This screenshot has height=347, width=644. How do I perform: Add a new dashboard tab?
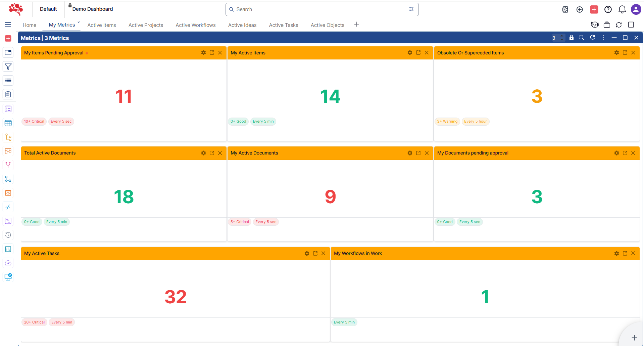tap(356, 25)
